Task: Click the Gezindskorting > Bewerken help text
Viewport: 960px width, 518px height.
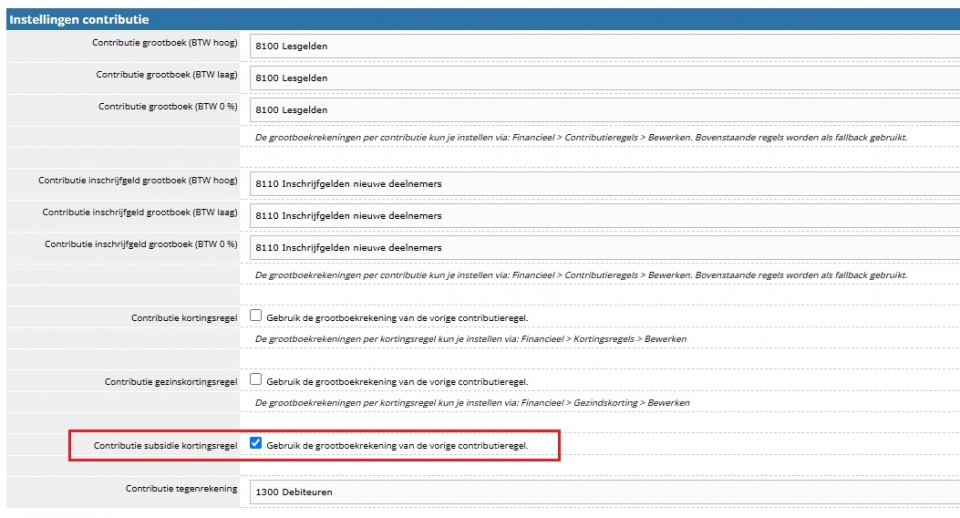Action: 472,402
